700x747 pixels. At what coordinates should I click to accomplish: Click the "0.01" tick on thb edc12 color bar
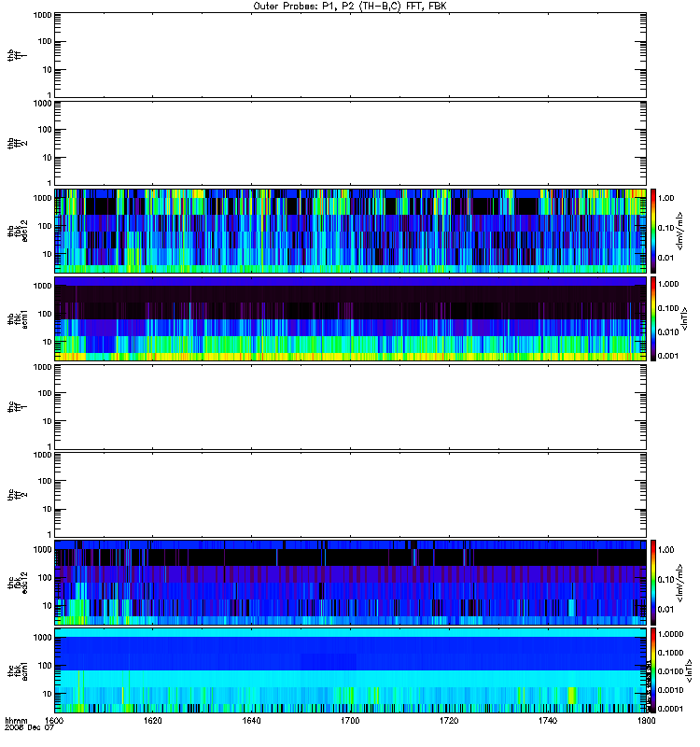665,259
